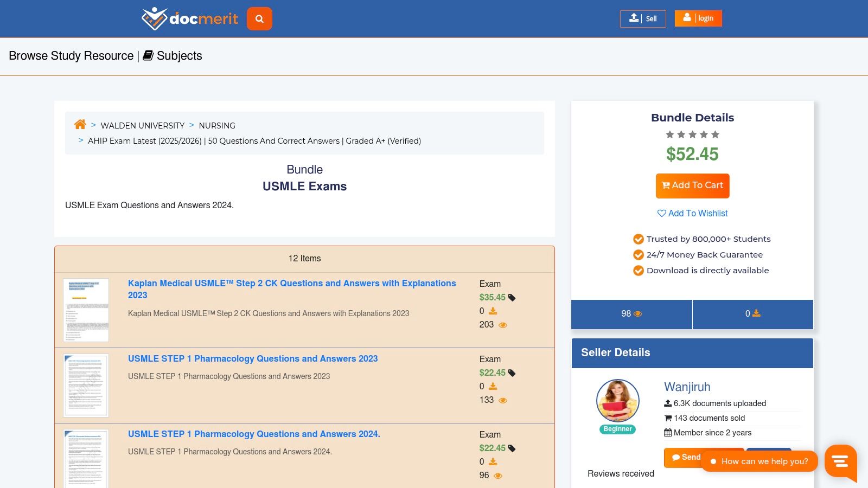Open seller Wanjiruh profile name

point(687,387)
